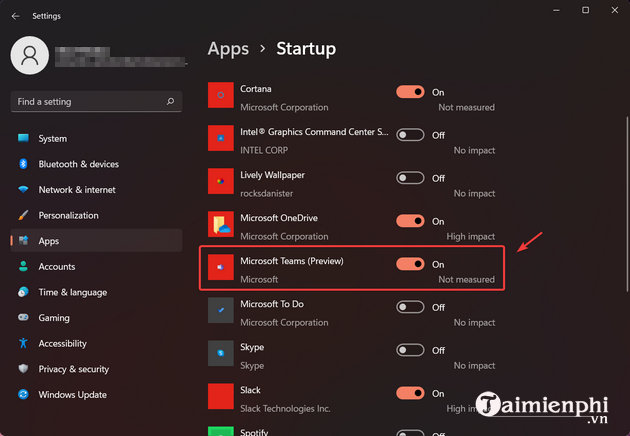Open Accessibility settings label
Screen dimensions: 630x436
62,344
